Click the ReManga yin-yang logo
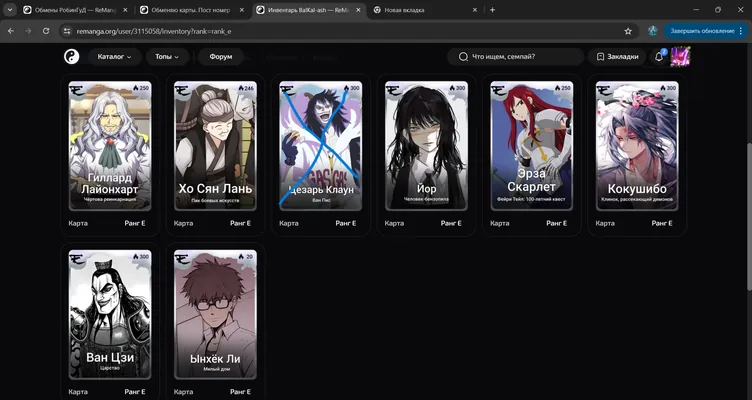Screen dimensions: 752x400 [x=71, y=57]
